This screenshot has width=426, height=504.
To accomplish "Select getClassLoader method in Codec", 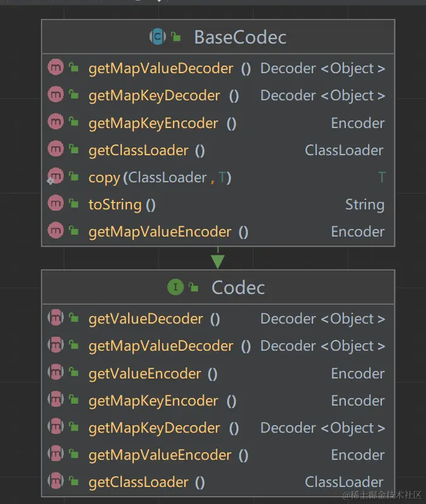I will (x=218, y=482).
